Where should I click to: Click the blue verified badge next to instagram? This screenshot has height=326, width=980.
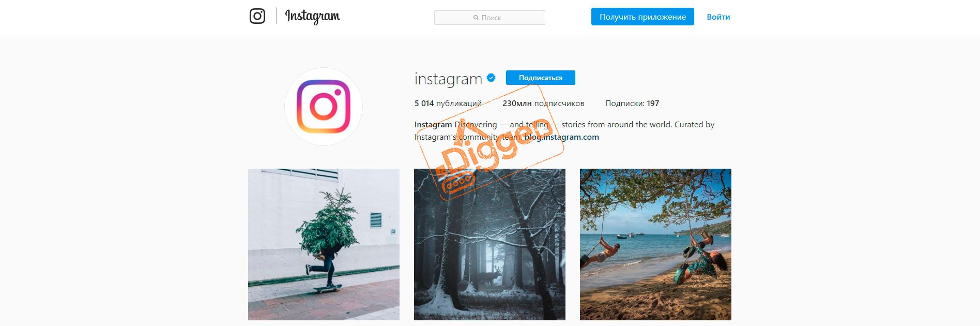point(491,78)
